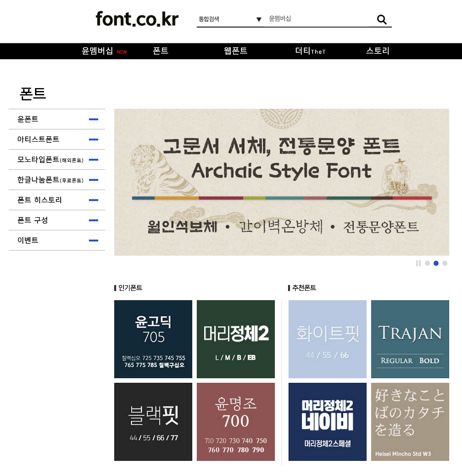
Task: Open the 윤멤버십 NEW menu
Action: click(x=104, y=51)
